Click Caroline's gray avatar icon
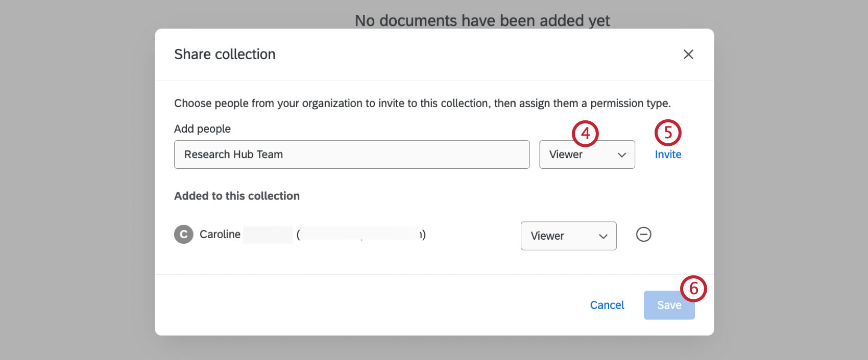This screenshot has width=868, height=360. (x=184, y=235)
